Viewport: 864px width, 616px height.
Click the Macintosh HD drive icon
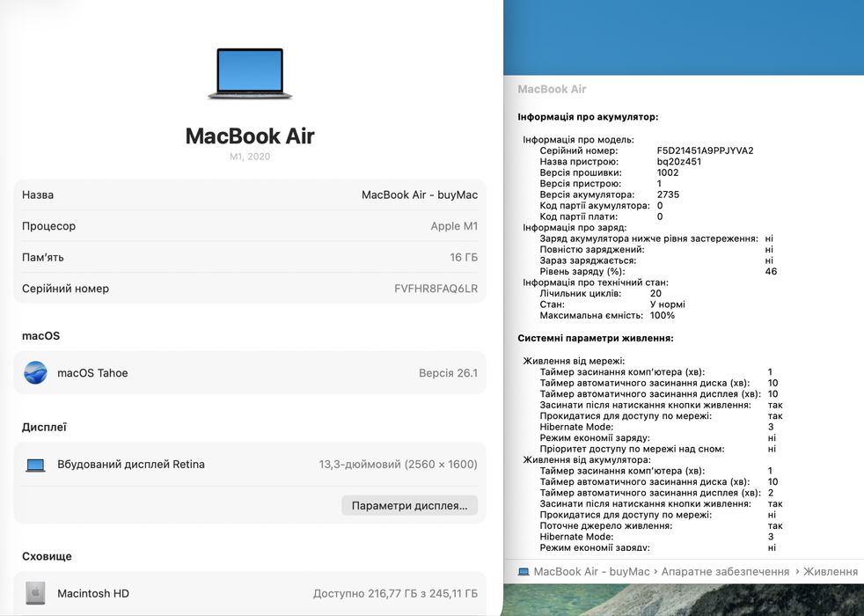pyautogui.click(x=35, y=593)
